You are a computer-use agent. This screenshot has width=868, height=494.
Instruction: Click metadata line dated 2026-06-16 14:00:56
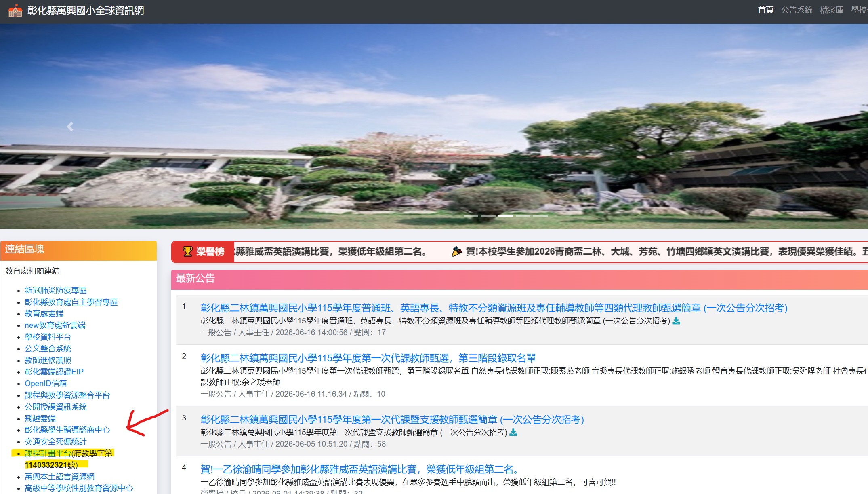click(293, 332)
